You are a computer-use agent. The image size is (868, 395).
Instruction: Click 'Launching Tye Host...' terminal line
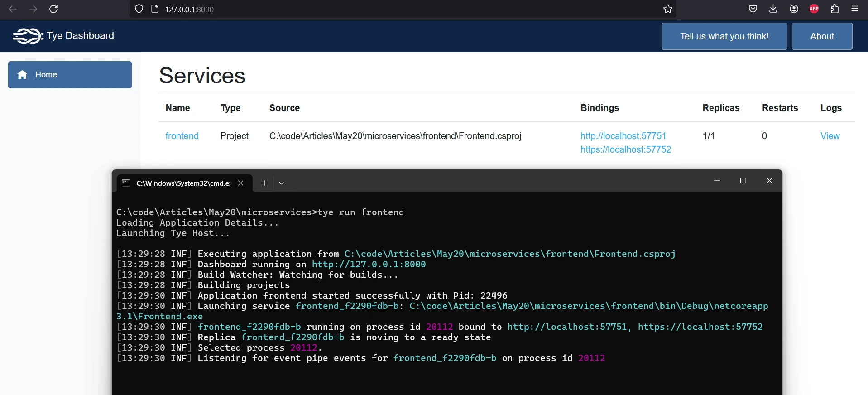(173, 233)
